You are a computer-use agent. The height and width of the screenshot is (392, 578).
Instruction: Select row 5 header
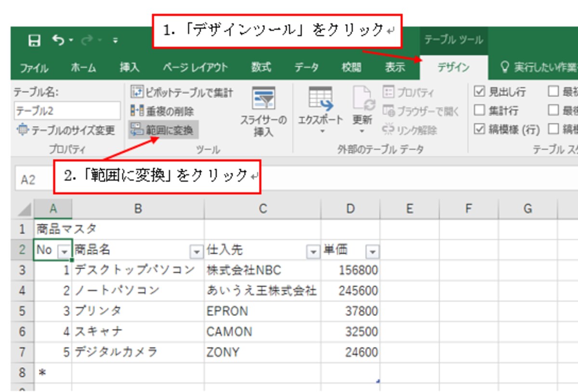(x=22, y=311)
